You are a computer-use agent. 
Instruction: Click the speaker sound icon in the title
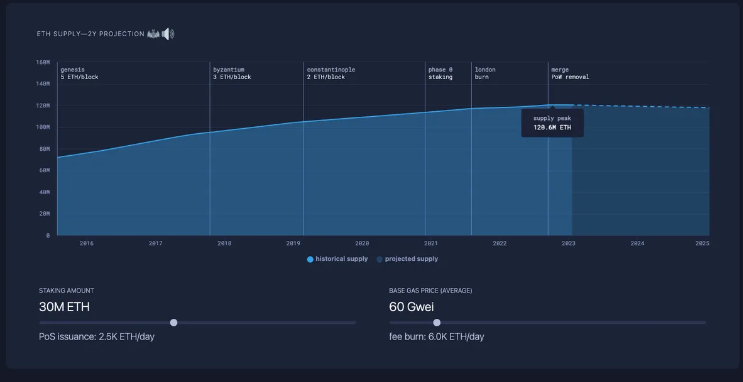point(168,34)
